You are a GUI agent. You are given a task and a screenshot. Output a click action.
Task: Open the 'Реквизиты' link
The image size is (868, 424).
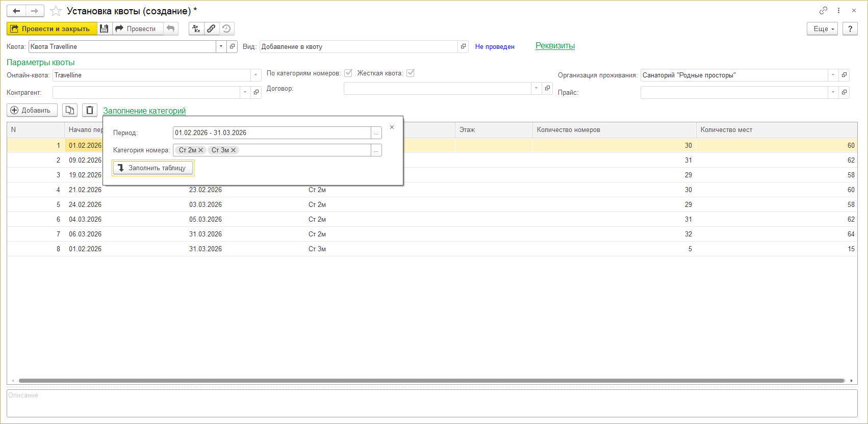555,46
